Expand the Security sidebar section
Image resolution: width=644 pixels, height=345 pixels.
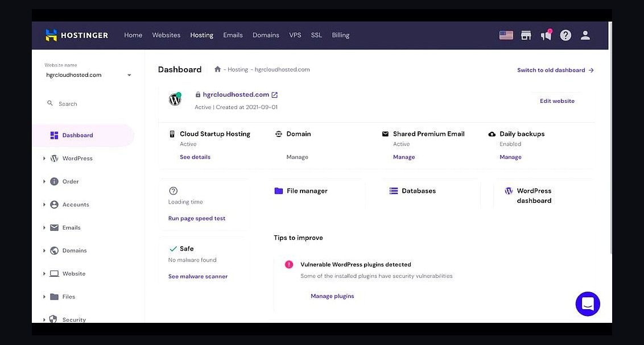pos(44,319)
